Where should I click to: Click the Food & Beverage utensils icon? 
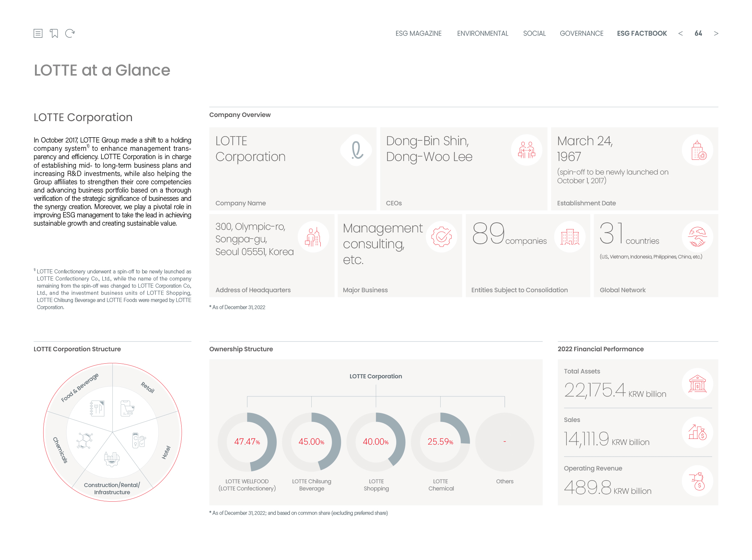coord(97,408)
